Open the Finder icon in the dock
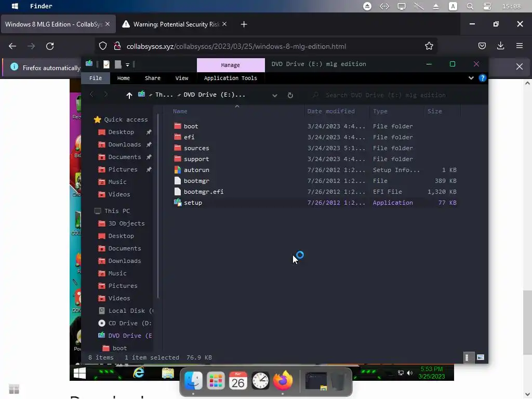Screen dimensions: 532x399 pos(193,380)
